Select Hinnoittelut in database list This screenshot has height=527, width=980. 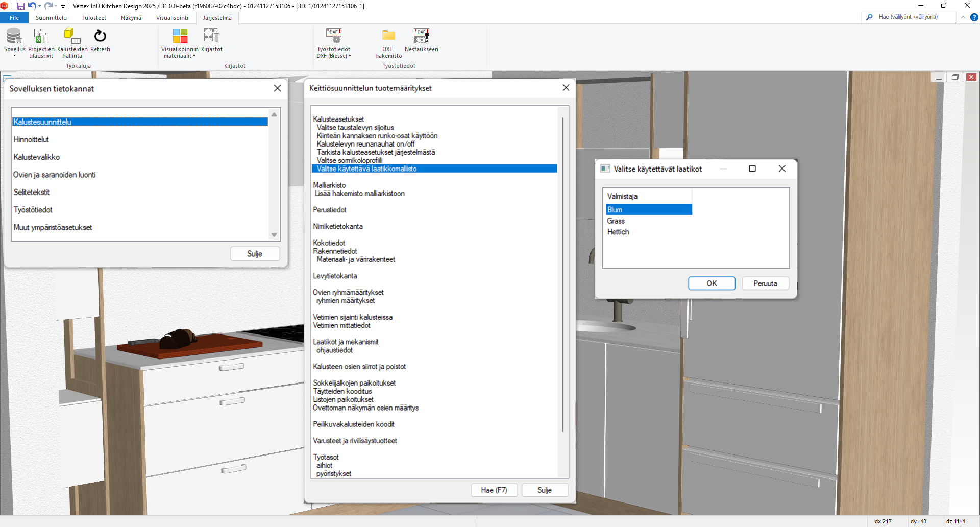tap(31, 140)
